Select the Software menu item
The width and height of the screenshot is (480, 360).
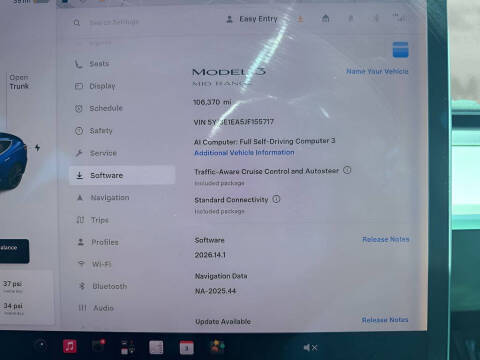tap(122, 175)
